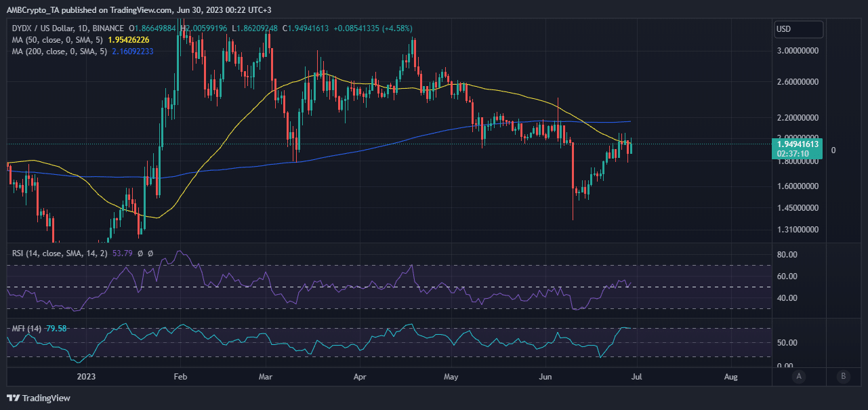Click the Jun marker on the time axis
This screenshot has width=868, height=410.
[543, 376]
